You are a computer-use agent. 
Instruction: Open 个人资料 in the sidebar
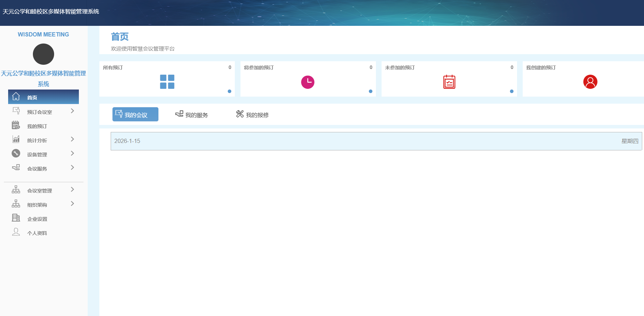[x=37, y=233]
